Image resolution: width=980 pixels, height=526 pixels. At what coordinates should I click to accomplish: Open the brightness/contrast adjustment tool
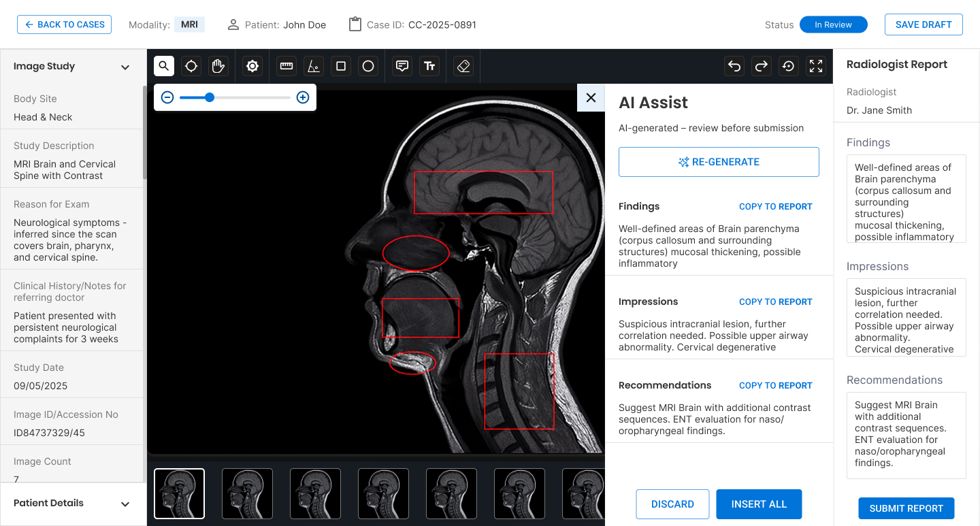pos(252,66)
